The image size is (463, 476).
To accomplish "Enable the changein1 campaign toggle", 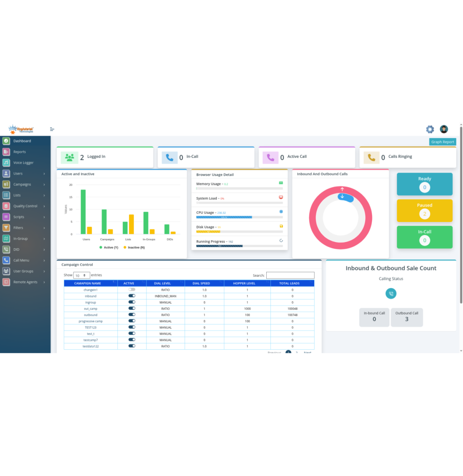I will pos(132,290).
